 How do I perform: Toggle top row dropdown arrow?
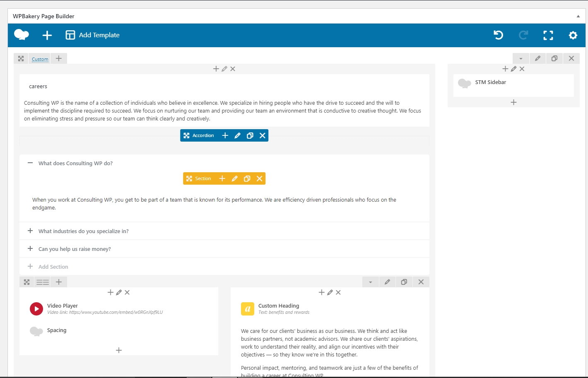521,58
